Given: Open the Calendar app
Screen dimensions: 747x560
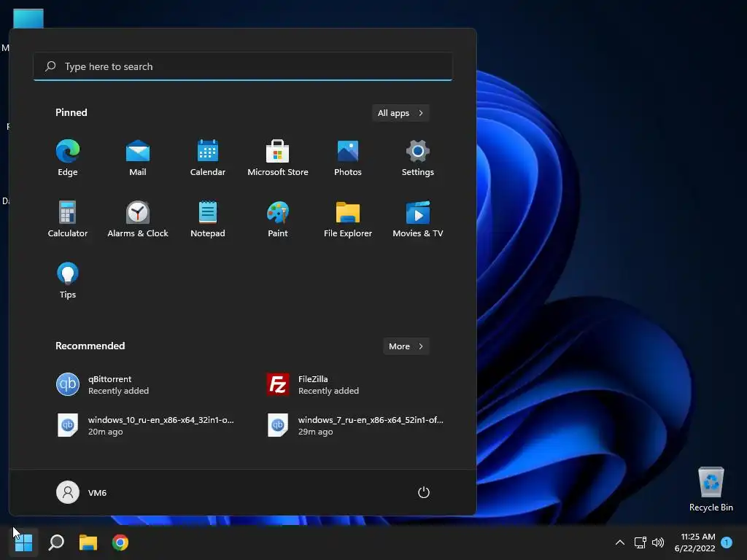Looking at the screenshot, I should pos(208,158).
